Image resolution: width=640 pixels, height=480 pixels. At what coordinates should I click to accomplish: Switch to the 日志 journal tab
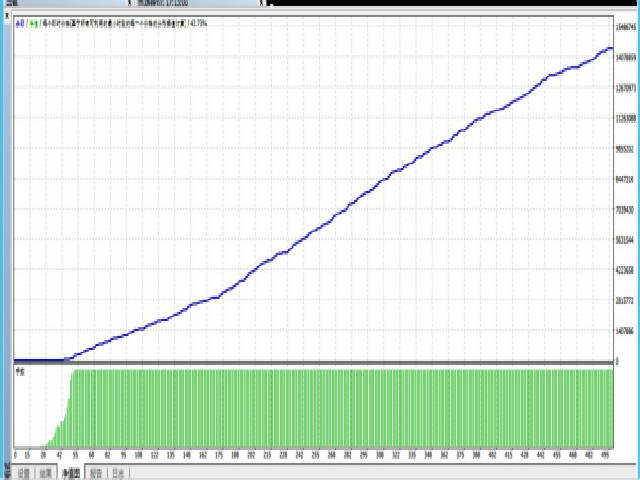[x=119, y=474]
